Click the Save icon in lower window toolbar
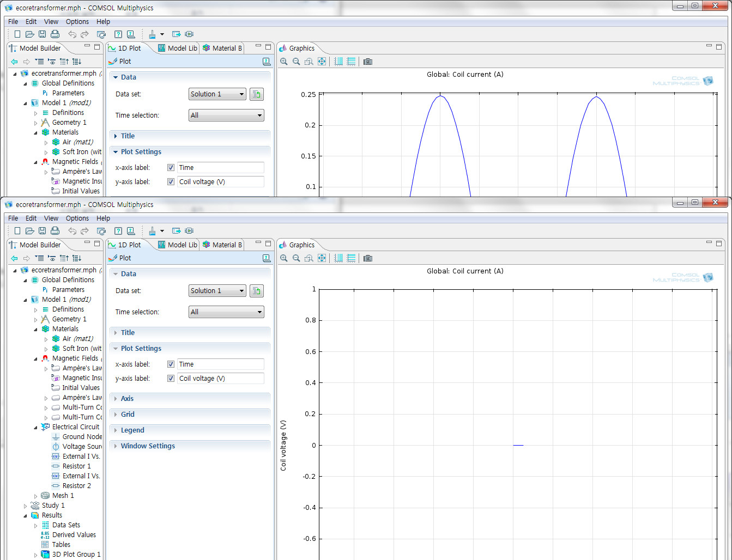Image resolution: width=732 pixels, height=560 pixels. 43,231
